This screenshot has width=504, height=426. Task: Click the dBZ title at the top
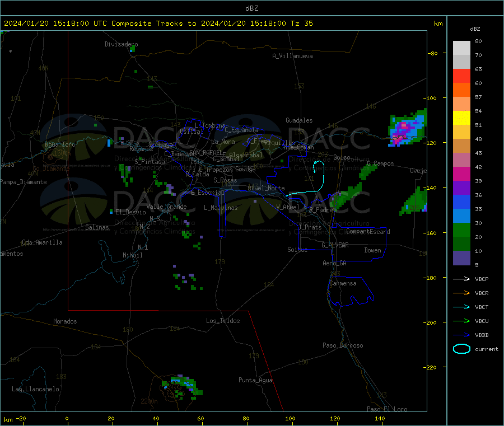point(251,8)
